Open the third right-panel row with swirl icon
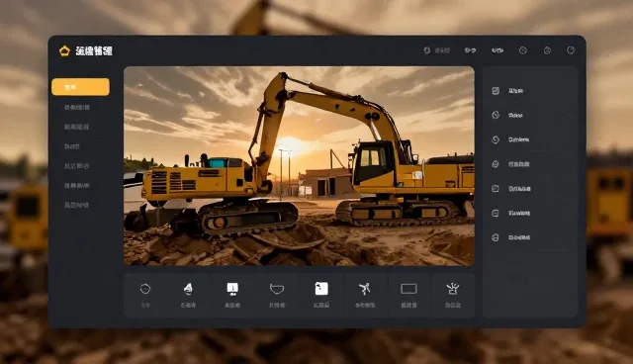Viewport: 633px width, 364px height. (530, 139)
